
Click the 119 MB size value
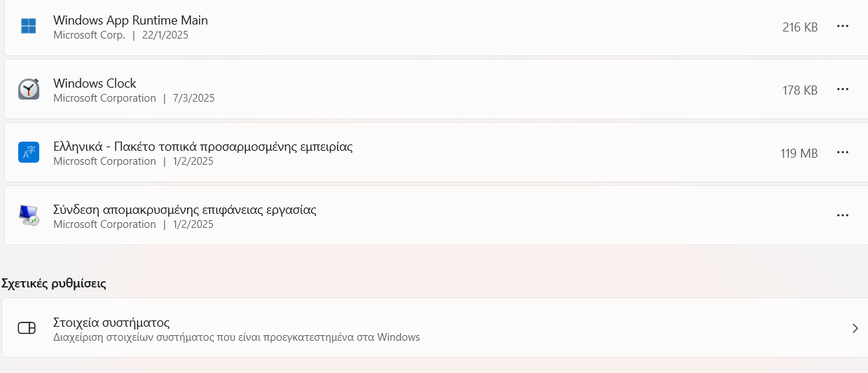(799, 154)
